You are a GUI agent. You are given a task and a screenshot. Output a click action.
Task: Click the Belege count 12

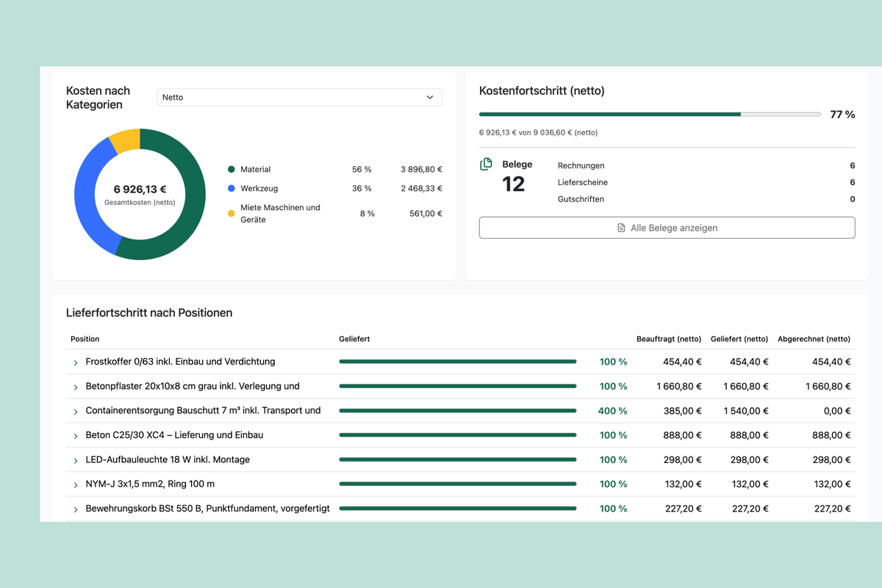pyautogui.click(x=513, y=184)
